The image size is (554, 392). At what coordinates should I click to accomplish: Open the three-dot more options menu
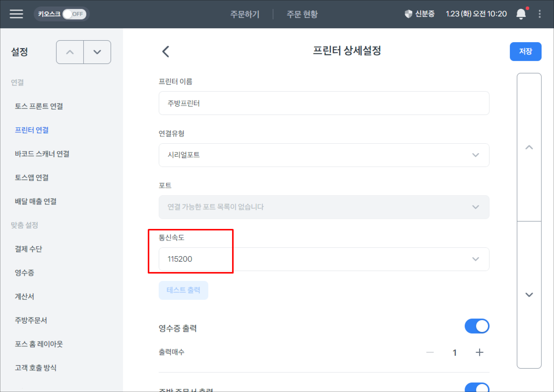click(x=539, y=14)
